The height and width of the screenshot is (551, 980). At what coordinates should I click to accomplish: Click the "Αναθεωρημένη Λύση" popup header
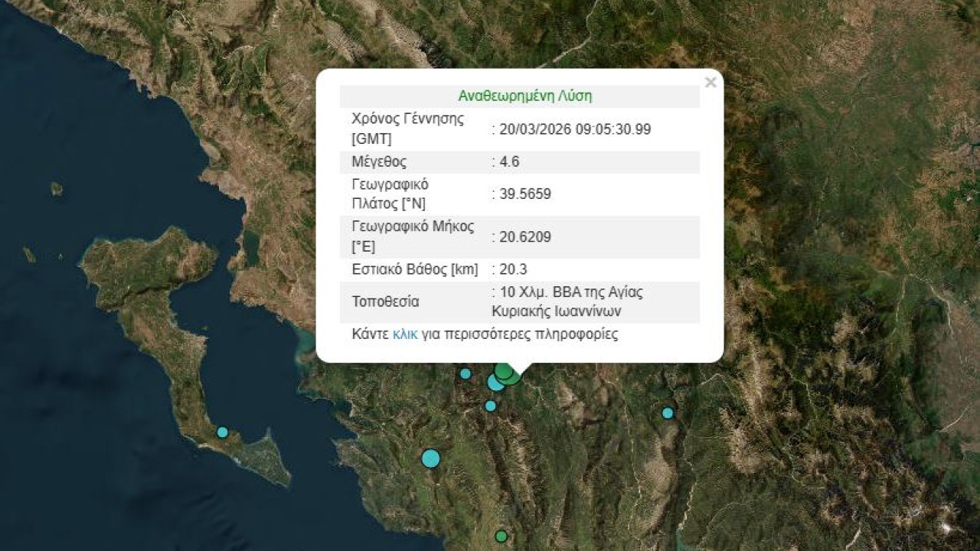click(x=524, y=96)
